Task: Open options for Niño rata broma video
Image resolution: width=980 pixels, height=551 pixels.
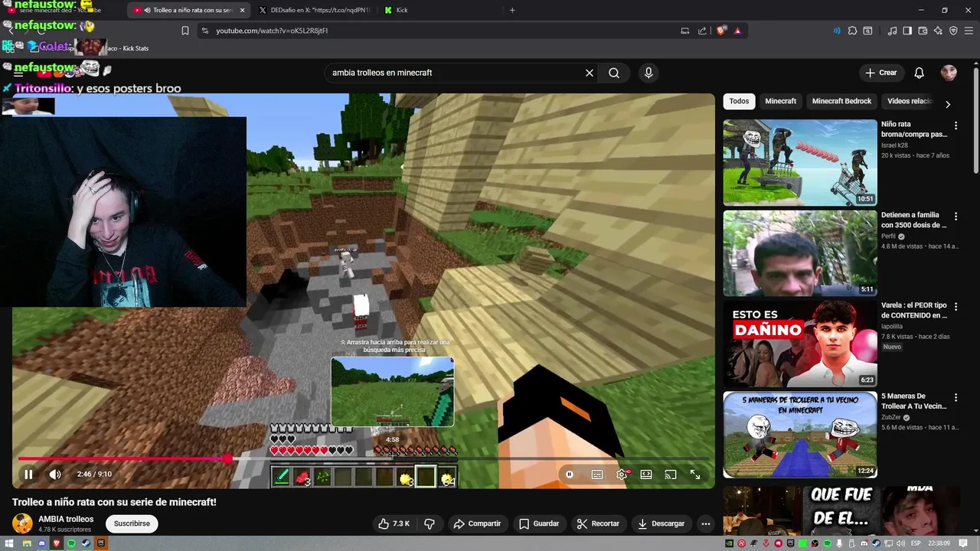Action: click(x=955, y=126)
